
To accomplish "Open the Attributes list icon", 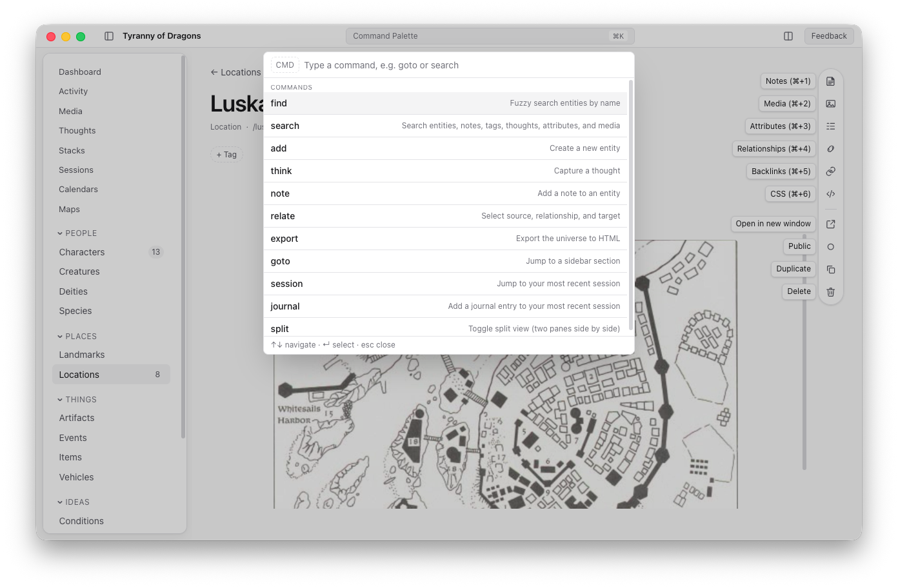I will coord(831,126).
